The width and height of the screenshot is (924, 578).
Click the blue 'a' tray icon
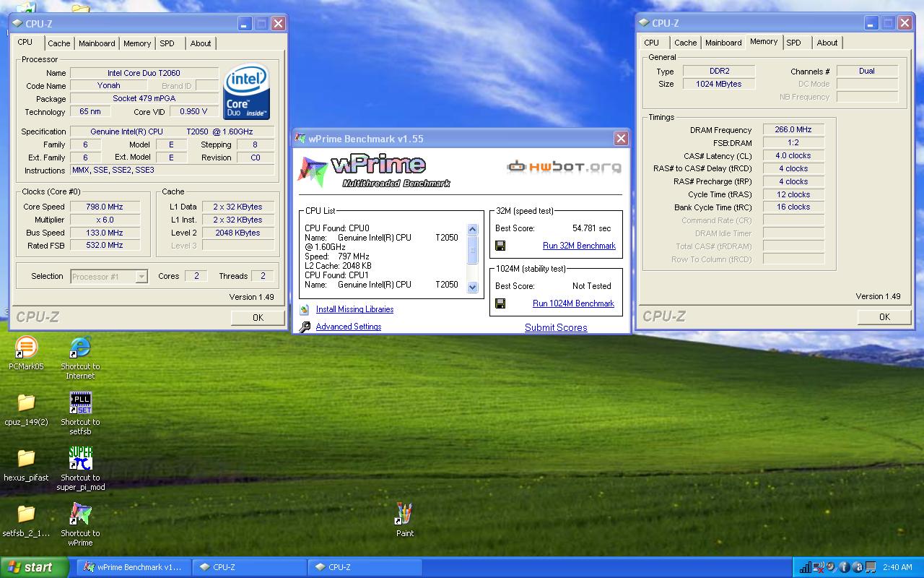tap(858, 567)
